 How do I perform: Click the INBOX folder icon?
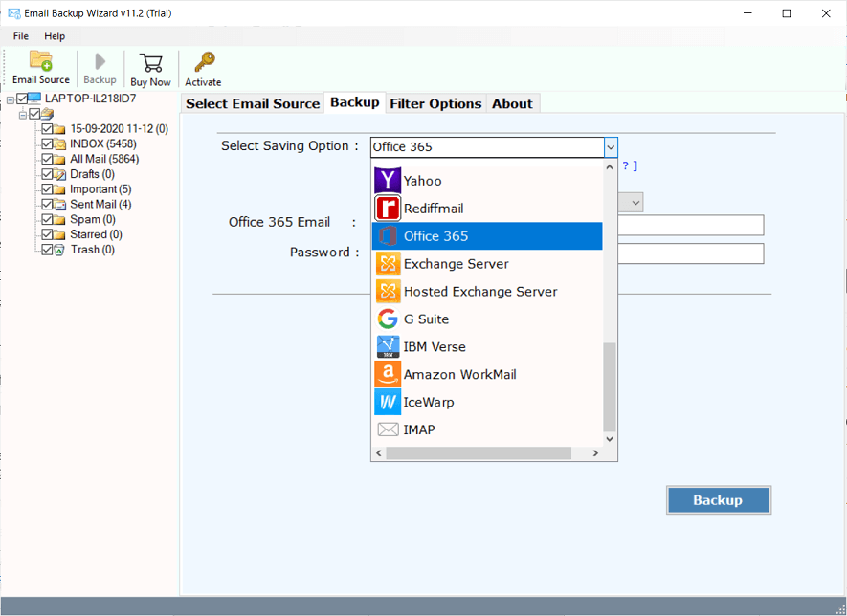[x=59, y=143]
